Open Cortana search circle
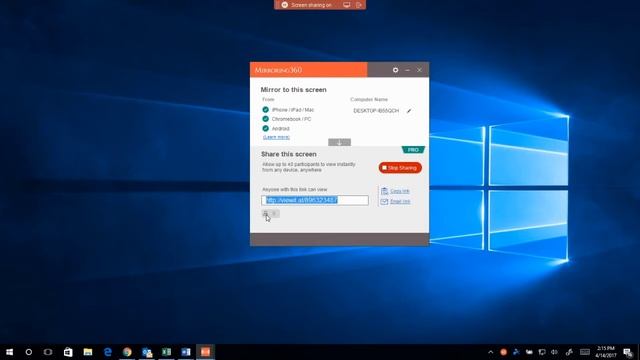 pyautogui.click(x=29, y=352)
